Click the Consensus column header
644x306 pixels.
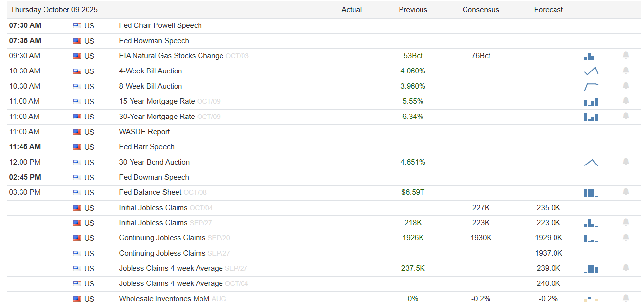click(x=481, y=10)
